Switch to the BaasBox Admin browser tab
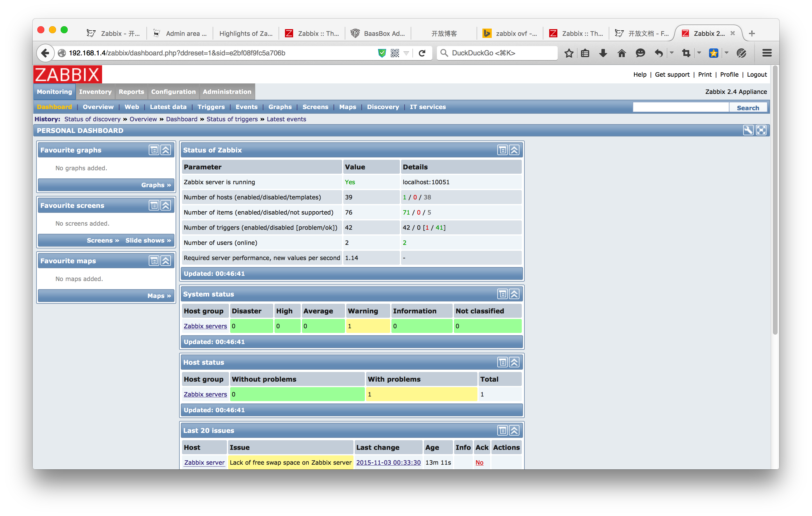Image resolution: width=812 pixels, height=516 pixels. pos(378,33)
